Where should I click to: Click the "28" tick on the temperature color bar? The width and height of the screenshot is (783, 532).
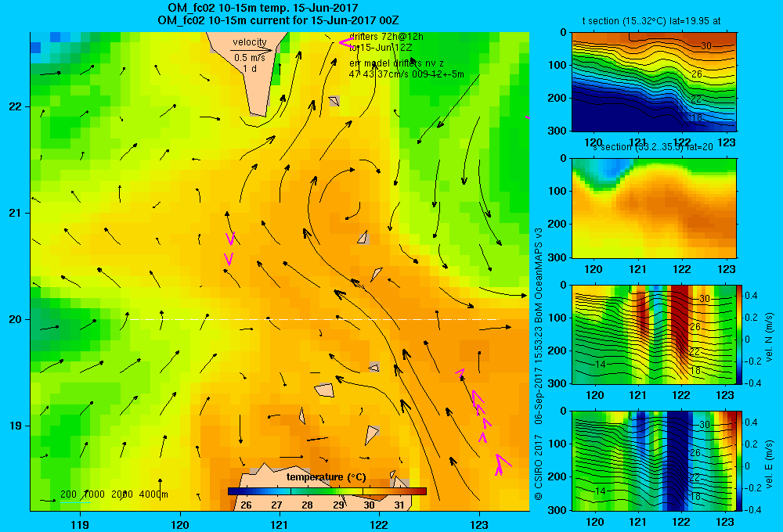coord(307,505)
